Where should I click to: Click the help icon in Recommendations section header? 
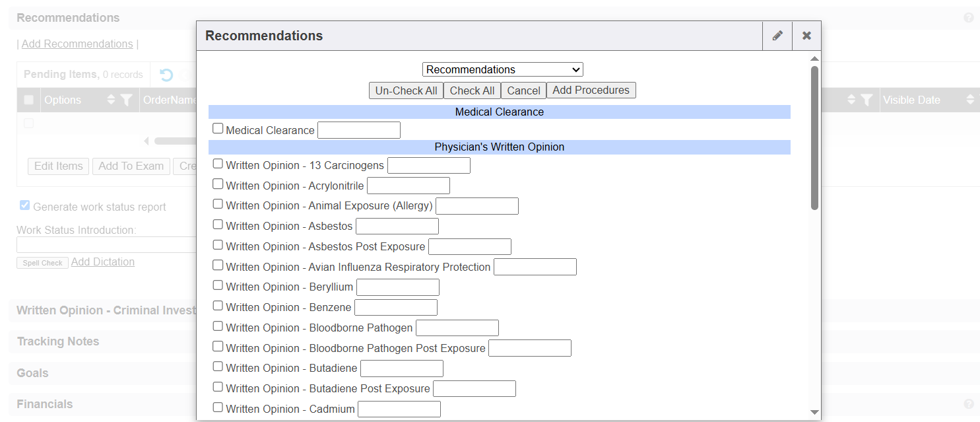pos(968,18)
